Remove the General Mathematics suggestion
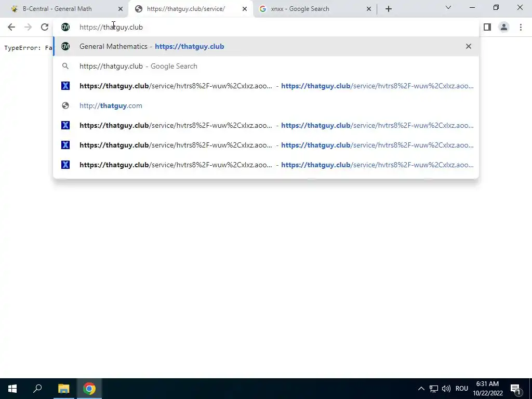This screenshot has width=532, height=399. pos(469,46)
